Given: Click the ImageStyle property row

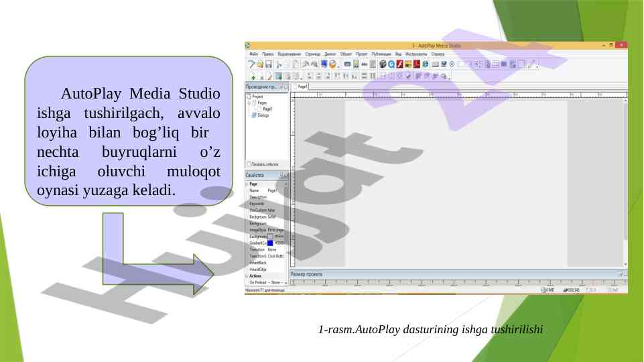Looking at the screenshot, I should tap(267, 230).
